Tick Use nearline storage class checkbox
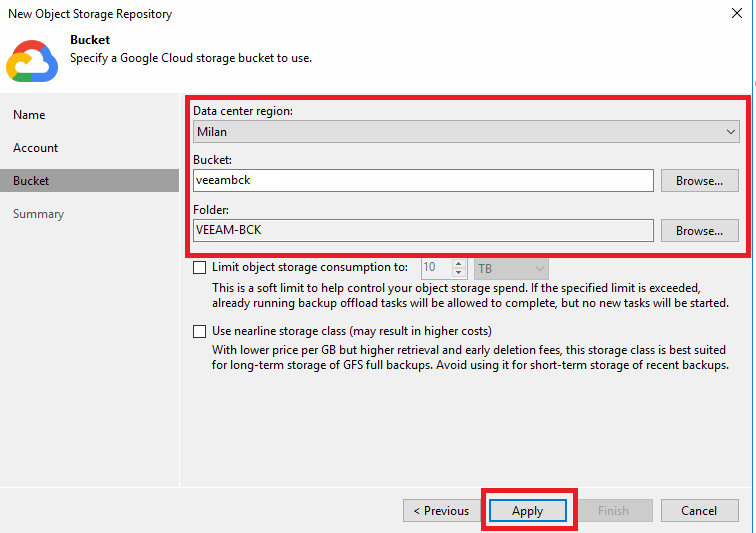756x533 pixels. click(x=199, y=331)
